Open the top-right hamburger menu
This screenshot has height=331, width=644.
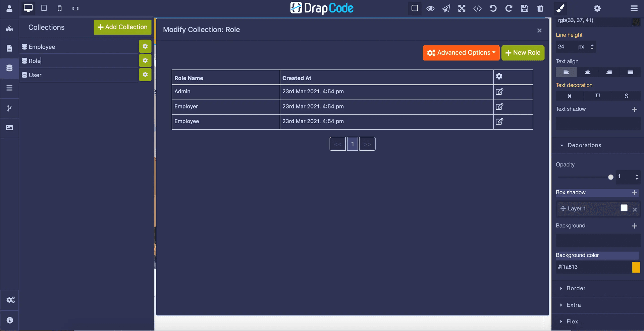tap(634, 8)
